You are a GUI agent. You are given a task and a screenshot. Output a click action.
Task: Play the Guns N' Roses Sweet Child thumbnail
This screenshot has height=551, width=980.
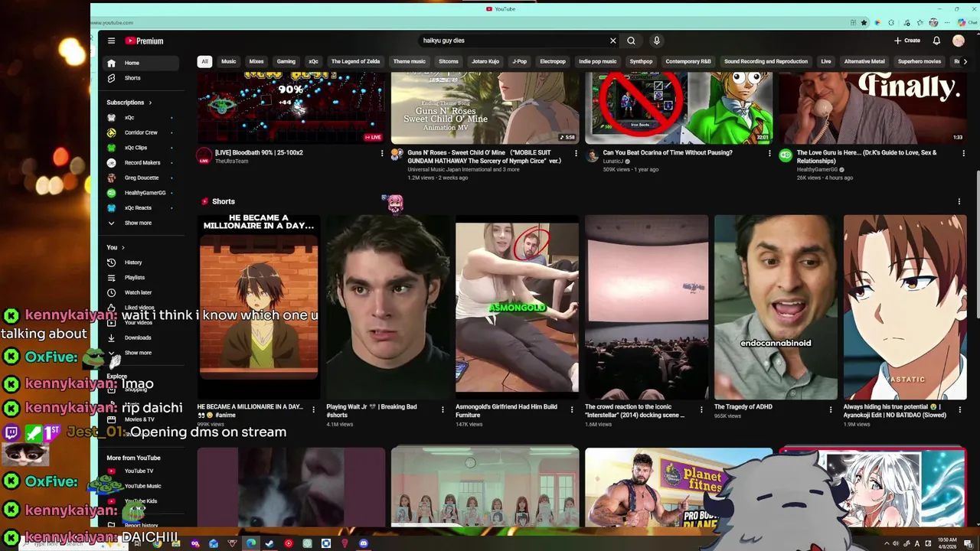(x=485, y=108)
